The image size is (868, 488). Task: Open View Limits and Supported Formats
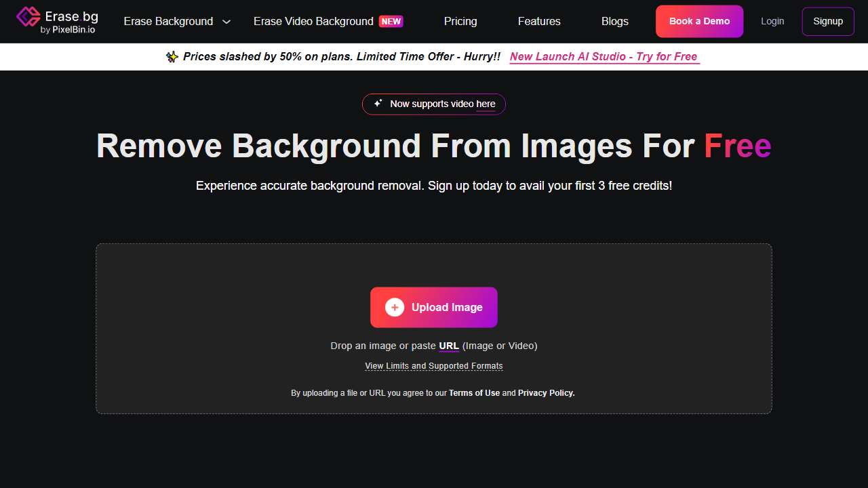(x=434, y=366)
